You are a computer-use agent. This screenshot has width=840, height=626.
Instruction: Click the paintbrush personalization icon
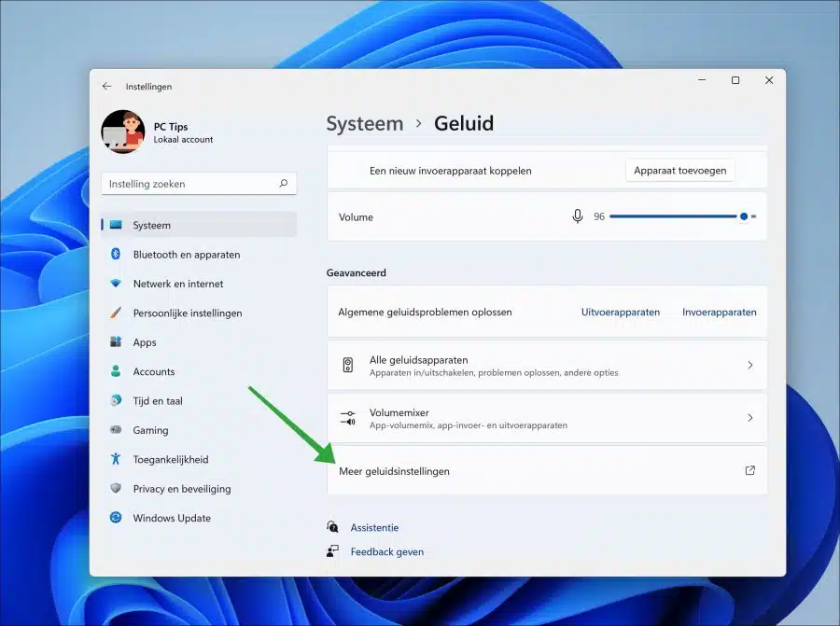coord(115,313)
